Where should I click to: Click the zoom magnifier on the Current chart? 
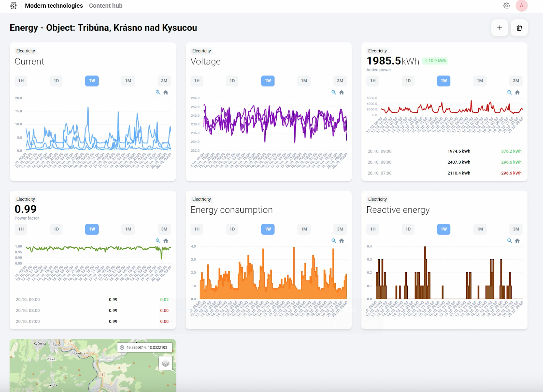(x=157, y=92)
